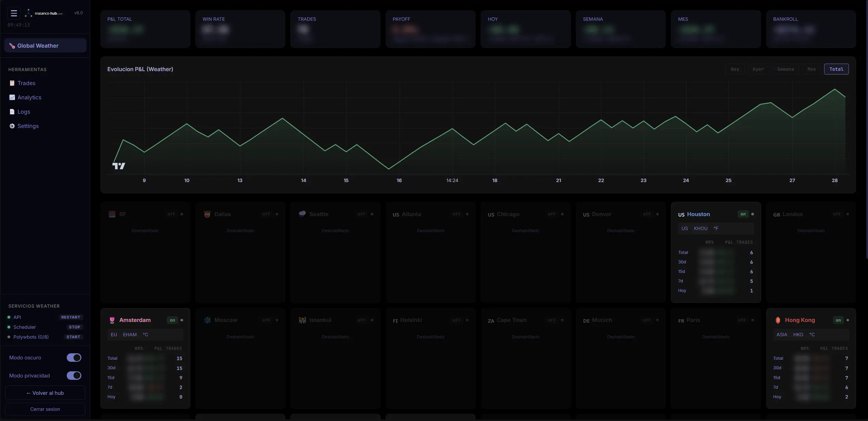Enable the London off switch
This screenshot has height=421, width=868.
click(x=837, y=214)
